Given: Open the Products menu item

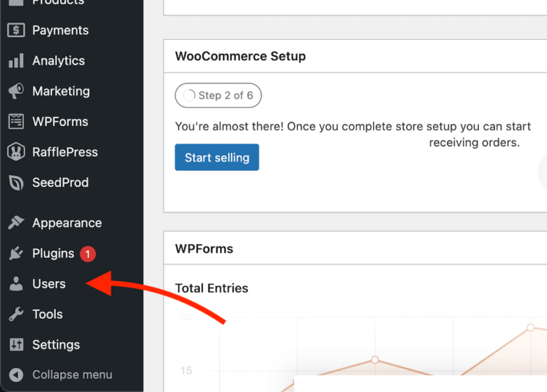Looking at the screenshot, I should coord(57,3).
